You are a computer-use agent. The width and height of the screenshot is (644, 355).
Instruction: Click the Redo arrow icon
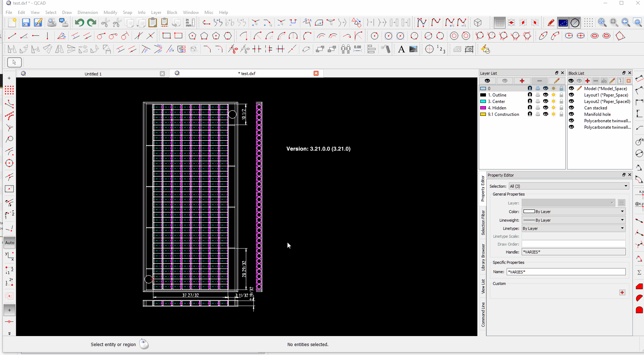pyautogui.click(x=92, y=23)
